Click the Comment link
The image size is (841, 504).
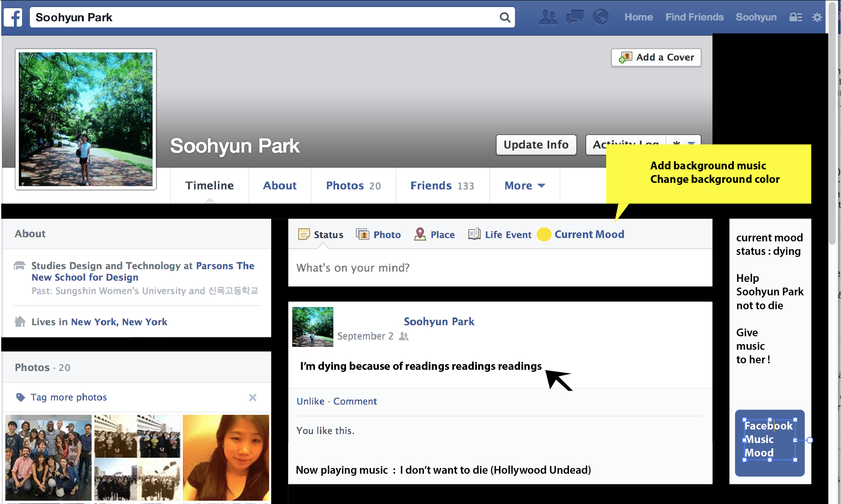[355, 401]
